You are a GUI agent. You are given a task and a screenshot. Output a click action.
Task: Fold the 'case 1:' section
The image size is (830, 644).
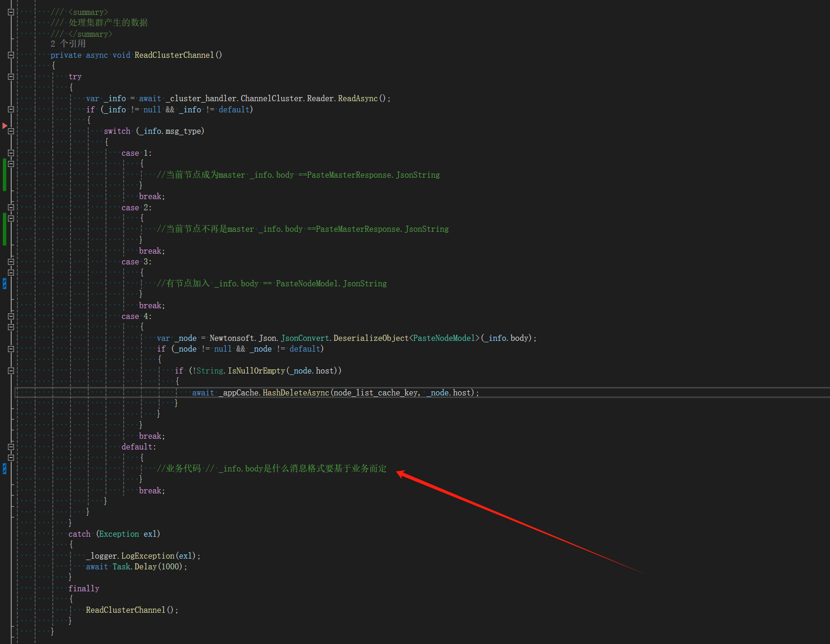[11, 153]
